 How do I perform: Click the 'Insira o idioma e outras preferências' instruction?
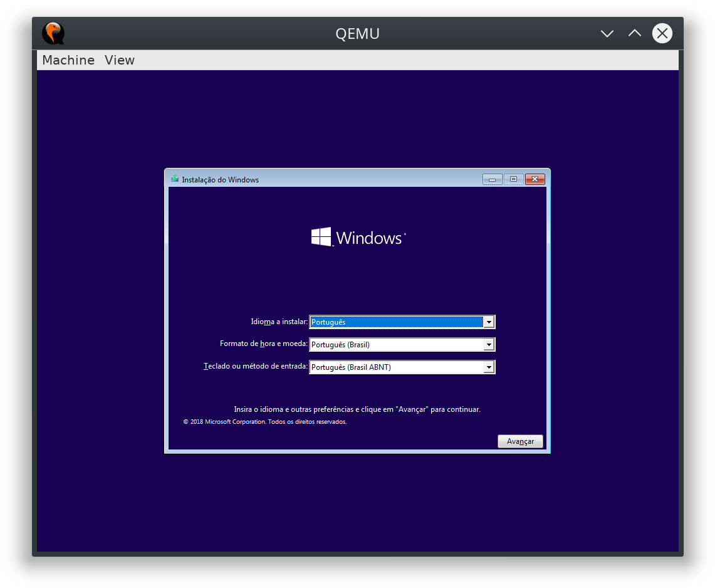point(357,409)
